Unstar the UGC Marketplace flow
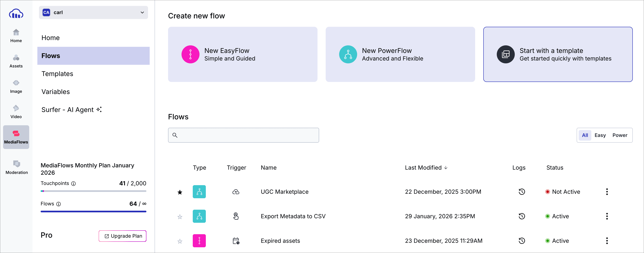This screenshot has width=644, height=253. click(x=180, y=192)
